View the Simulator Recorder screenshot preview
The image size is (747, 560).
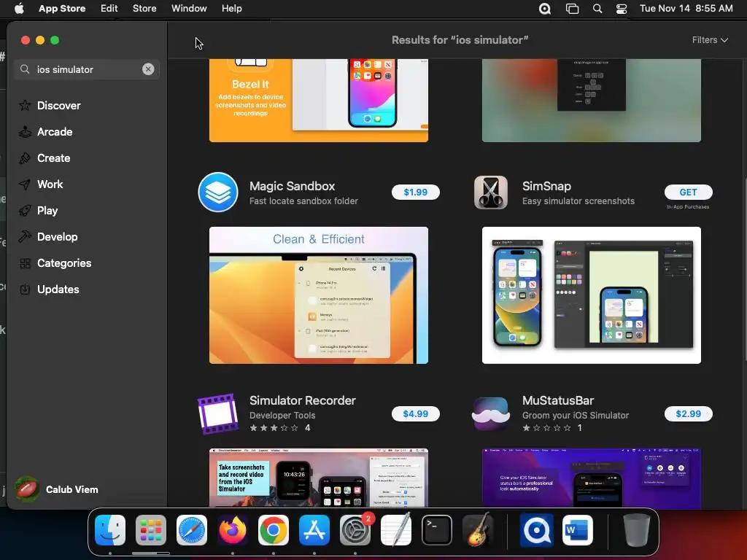[319, 478]
